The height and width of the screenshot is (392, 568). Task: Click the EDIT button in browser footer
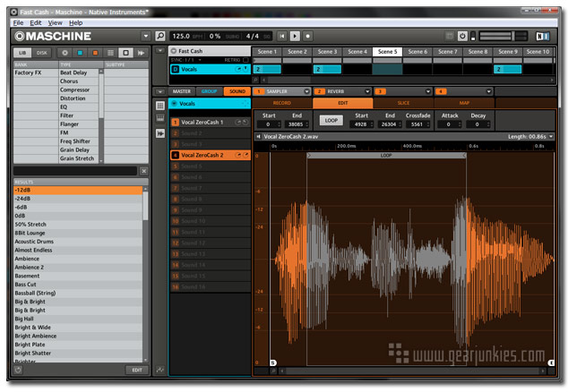137,370
